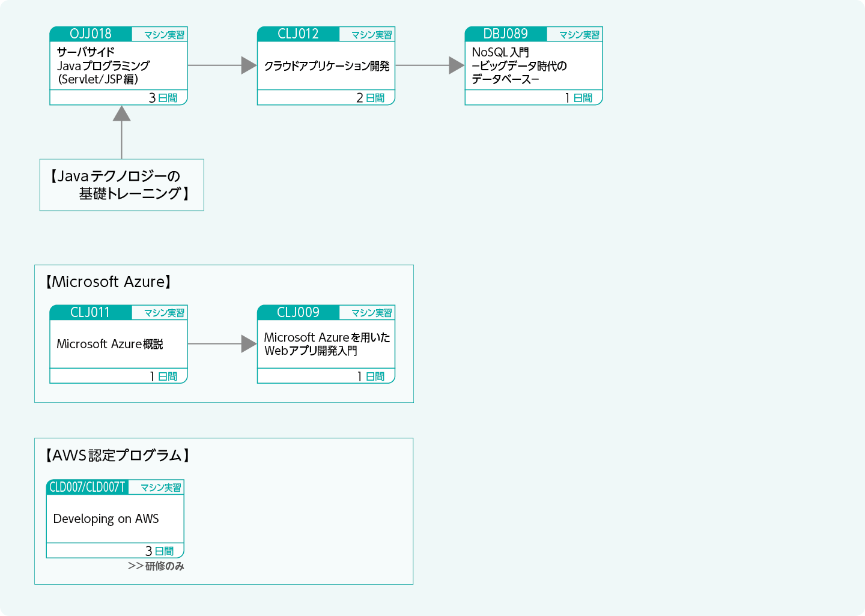Image resolution: width=865 pixels, height=616 pixels.
Task: Click the マシン実習 tag on OJJ018
Action: (164, 35)
